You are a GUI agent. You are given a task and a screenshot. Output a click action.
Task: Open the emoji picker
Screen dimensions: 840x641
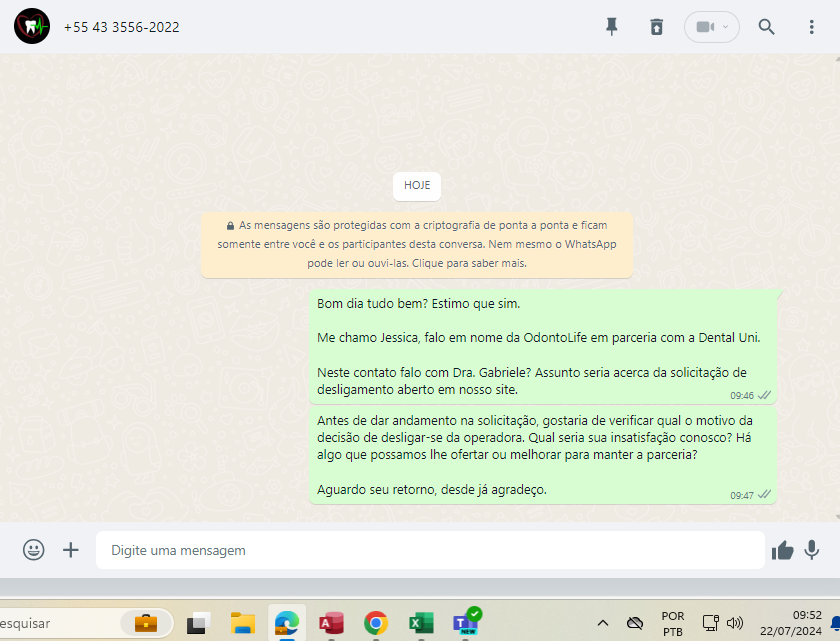33,550
